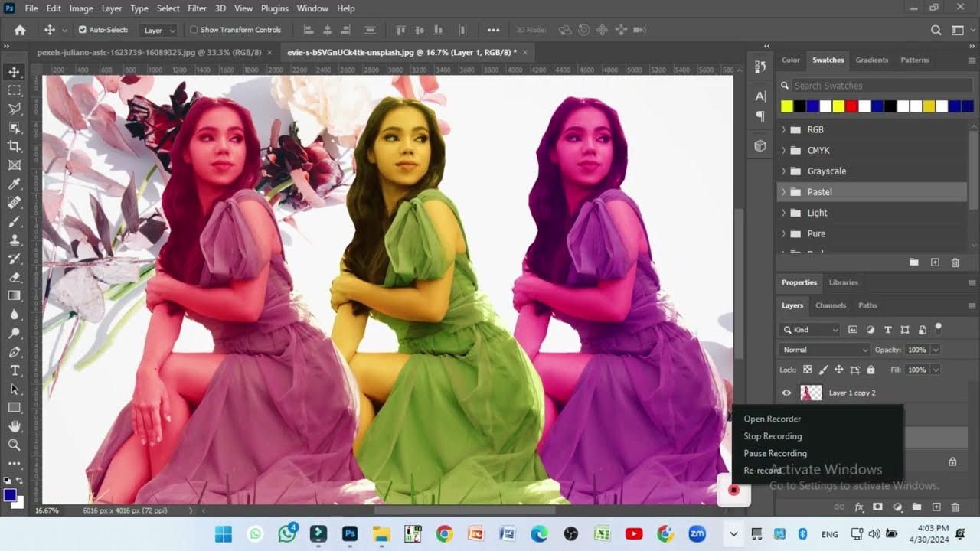Toggle Lock transparent pixels button

[807, 370]
